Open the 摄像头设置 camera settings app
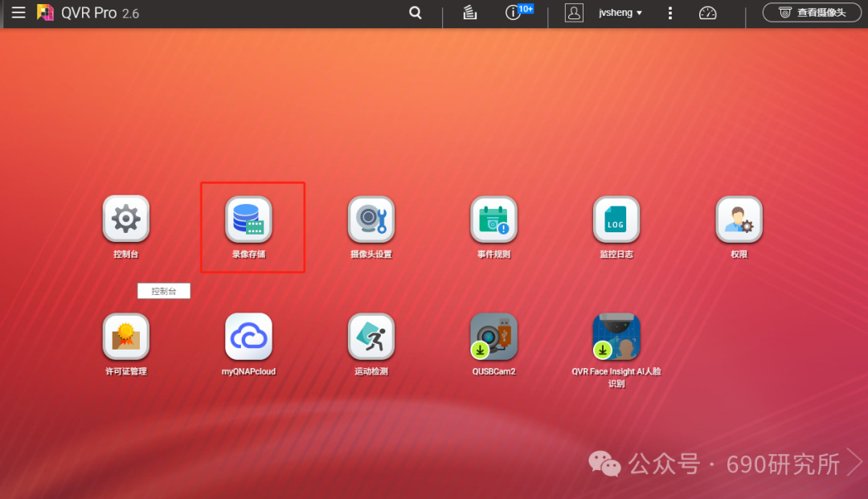868x499 pixels. point(371,219)
